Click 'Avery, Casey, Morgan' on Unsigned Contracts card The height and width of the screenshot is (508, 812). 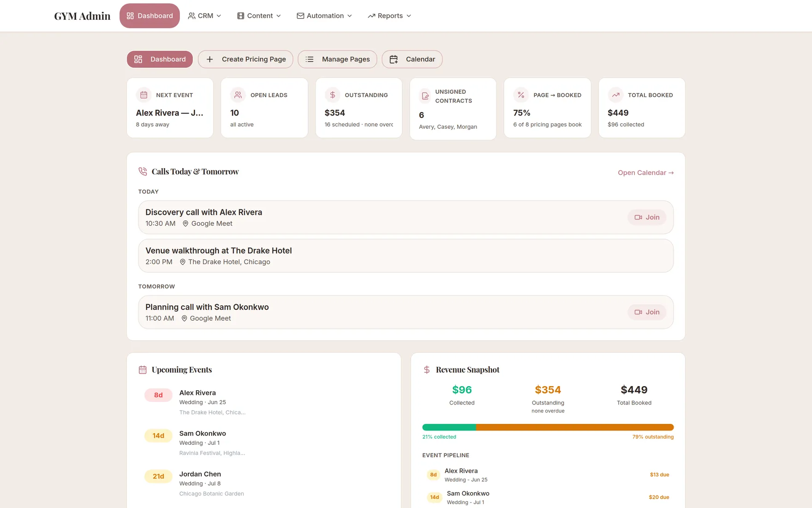pos(448,127)
